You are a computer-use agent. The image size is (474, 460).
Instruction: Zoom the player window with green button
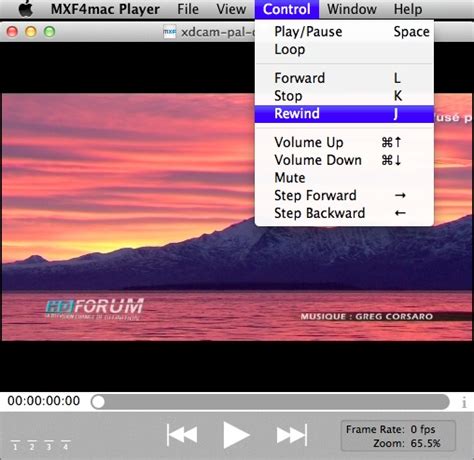[49, 32]
